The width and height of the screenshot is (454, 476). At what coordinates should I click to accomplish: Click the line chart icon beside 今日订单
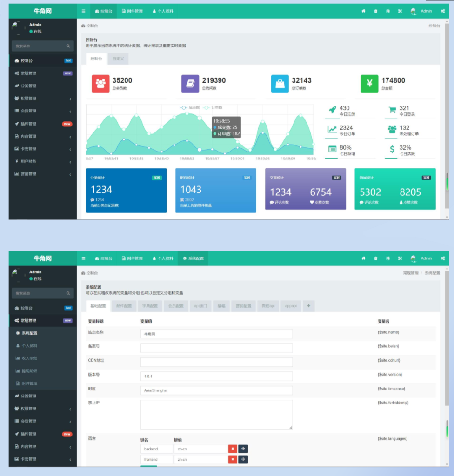(x=332, y=130)
